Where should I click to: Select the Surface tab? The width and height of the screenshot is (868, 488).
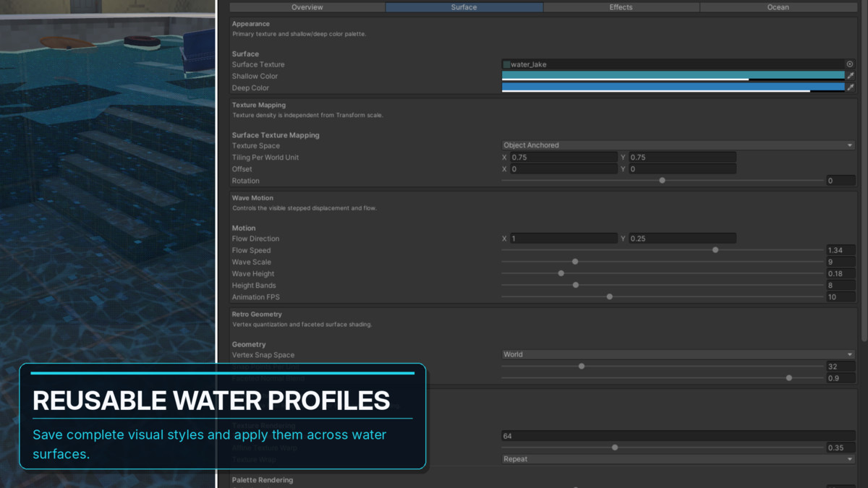pos(464,7)
